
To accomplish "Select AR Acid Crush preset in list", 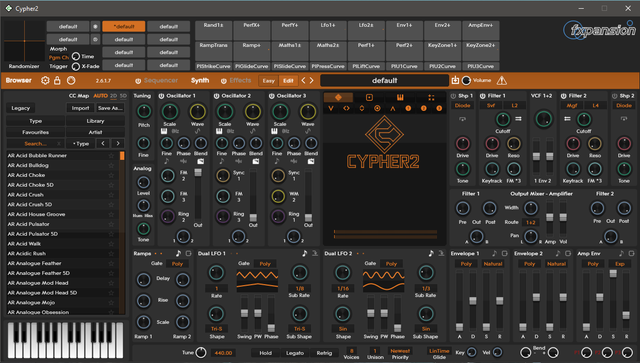I will 63,195.
